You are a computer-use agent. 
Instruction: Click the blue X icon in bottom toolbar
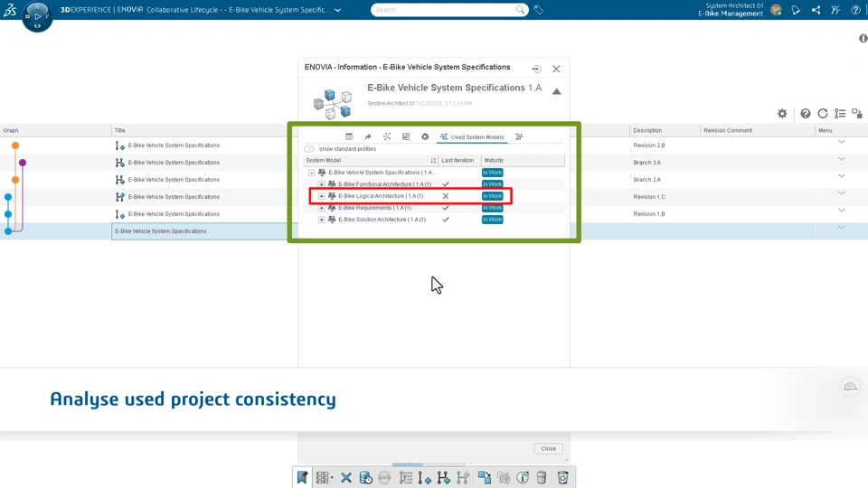pos(346,477)
